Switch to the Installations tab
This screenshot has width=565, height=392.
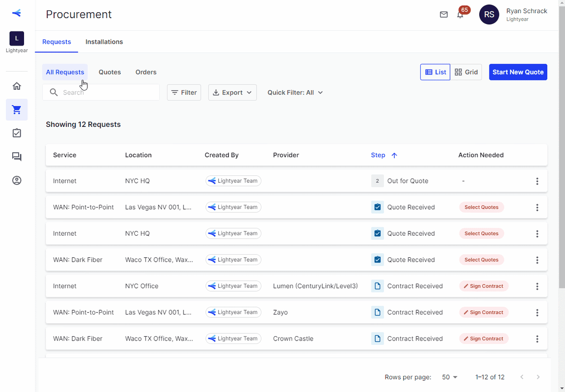(x=104, y=42)
